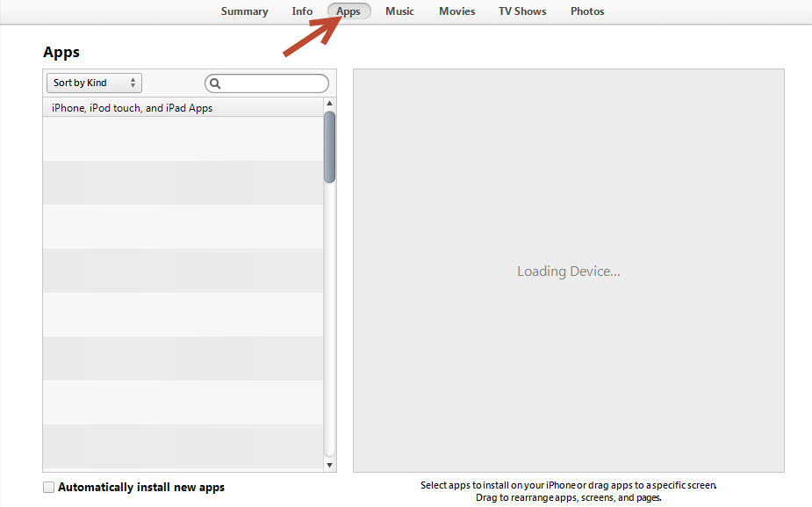The height and width of the screenshot is (507, 812).
Task: Click the app list scrollbar thumb
Action: click(329, 148)
